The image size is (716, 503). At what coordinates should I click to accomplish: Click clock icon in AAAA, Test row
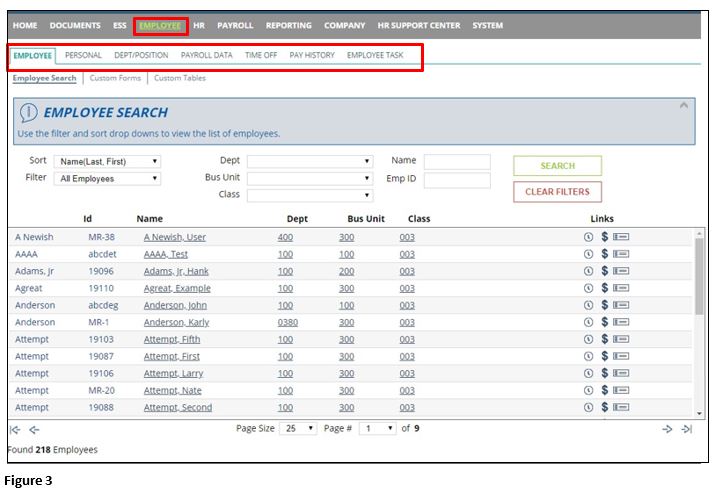coord(588,254)
